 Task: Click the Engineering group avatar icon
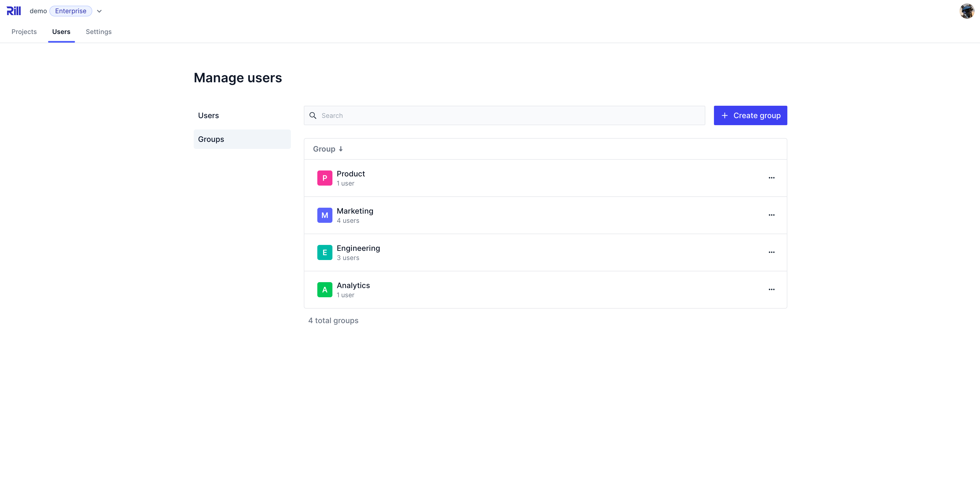tap(325, 252)
